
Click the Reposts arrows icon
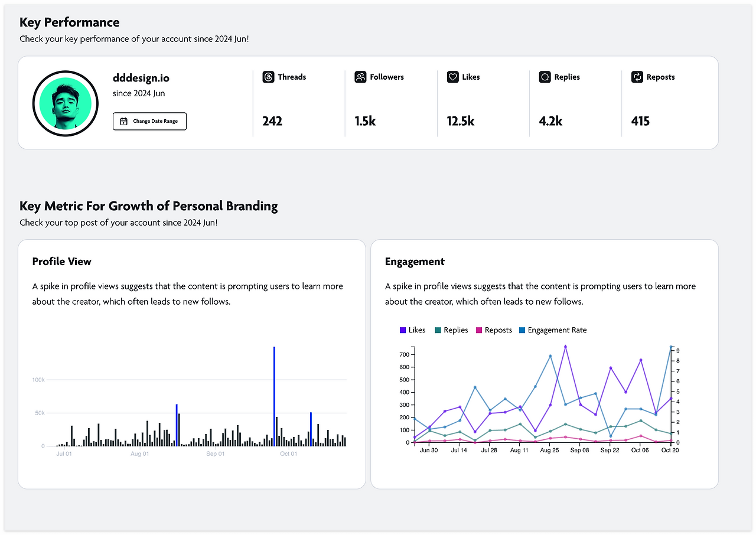click(x=637, y=77)
